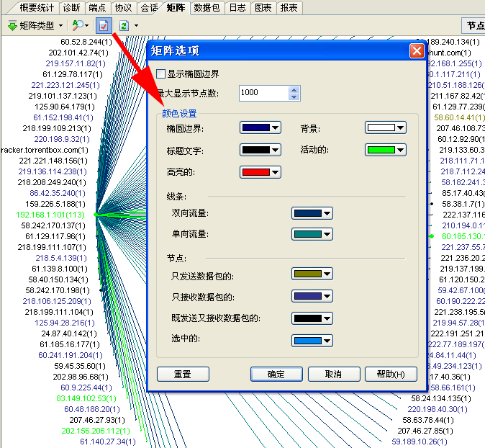Select node 83.149.102.53(1)
The height and width of the screenshot is (448, 485).
pos(86,398)
